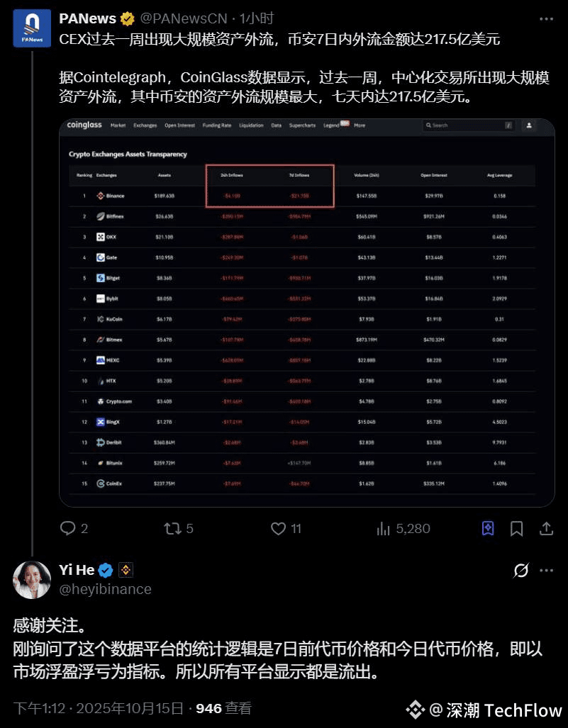Click Yi He's Binance affiliation badge
568x728 pixels.
[126, 570]
